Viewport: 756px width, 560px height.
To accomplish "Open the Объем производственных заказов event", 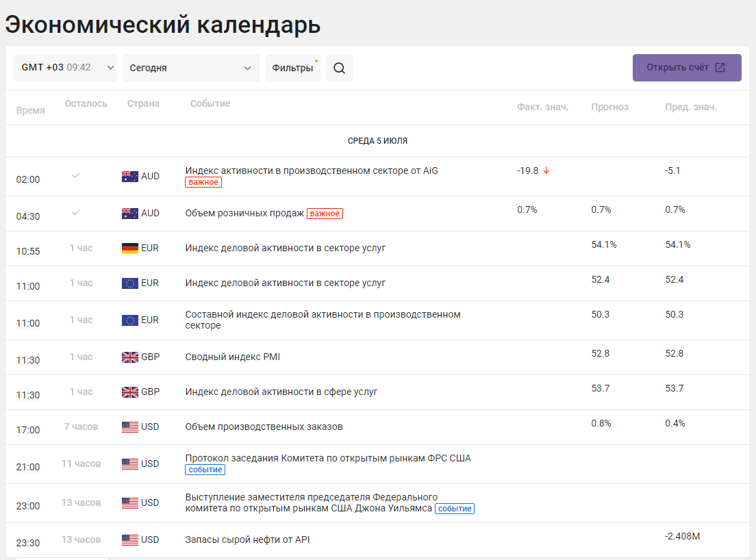I will 264,427.
